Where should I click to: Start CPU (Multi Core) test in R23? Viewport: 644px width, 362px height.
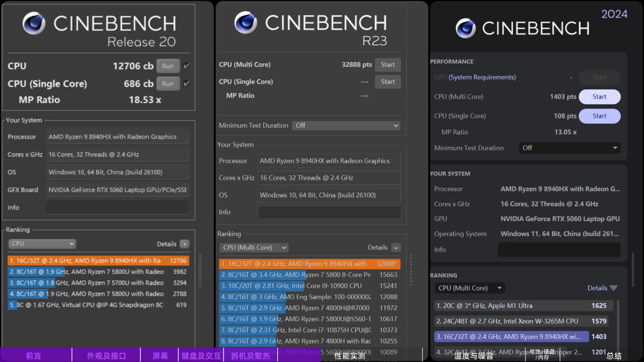pyautogui.click(x=388, y=65)
